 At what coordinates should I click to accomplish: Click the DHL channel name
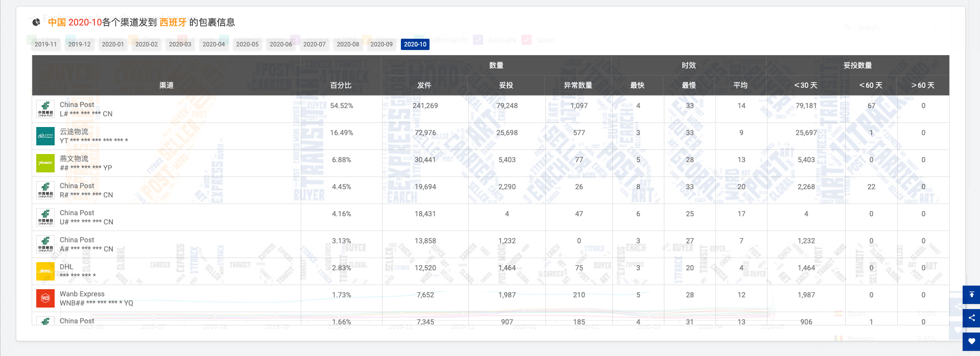[66, 267]
